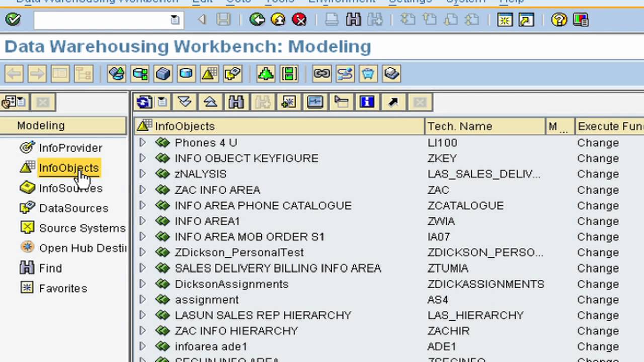644x362 pixels.
Task: Click the red Cancel icon
Action: [299, 20]
